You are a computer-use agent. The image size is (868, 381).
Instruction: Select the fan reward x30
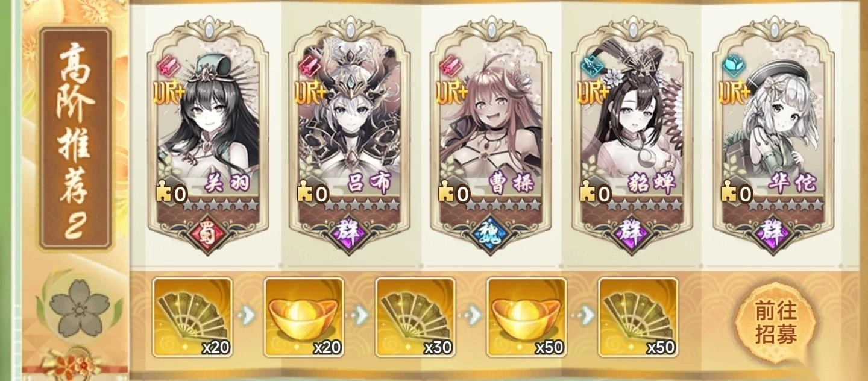(x=415, y=317)
